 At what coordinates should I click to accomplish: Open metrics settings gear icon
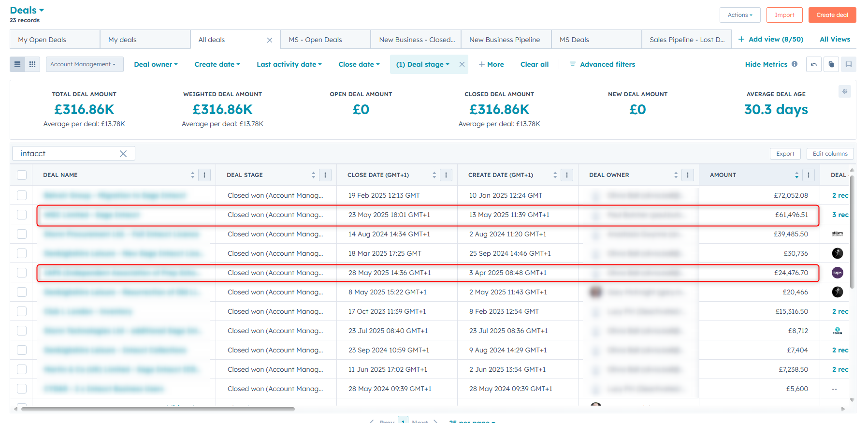point(845,91)
